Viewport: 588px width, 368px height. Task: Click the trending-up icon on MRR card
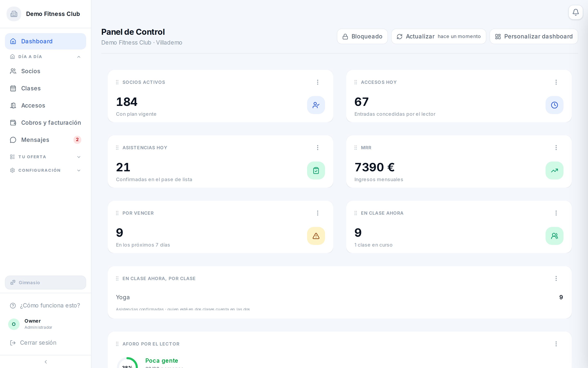coord(554,171)
